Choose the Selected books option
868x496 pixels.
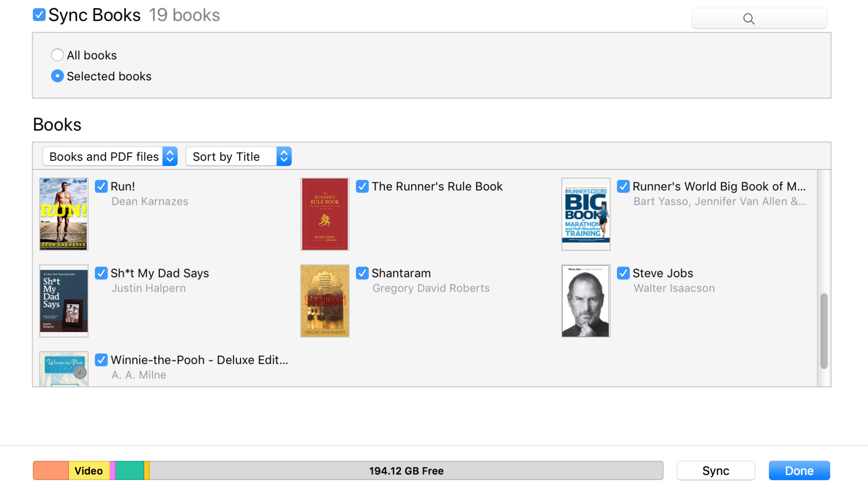(57, 76)
